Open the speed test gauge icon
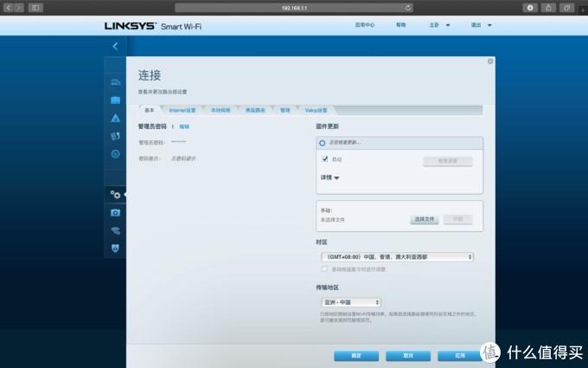Image resolution: width=588 pixels, height=368 pixels. tap(116, 154)
